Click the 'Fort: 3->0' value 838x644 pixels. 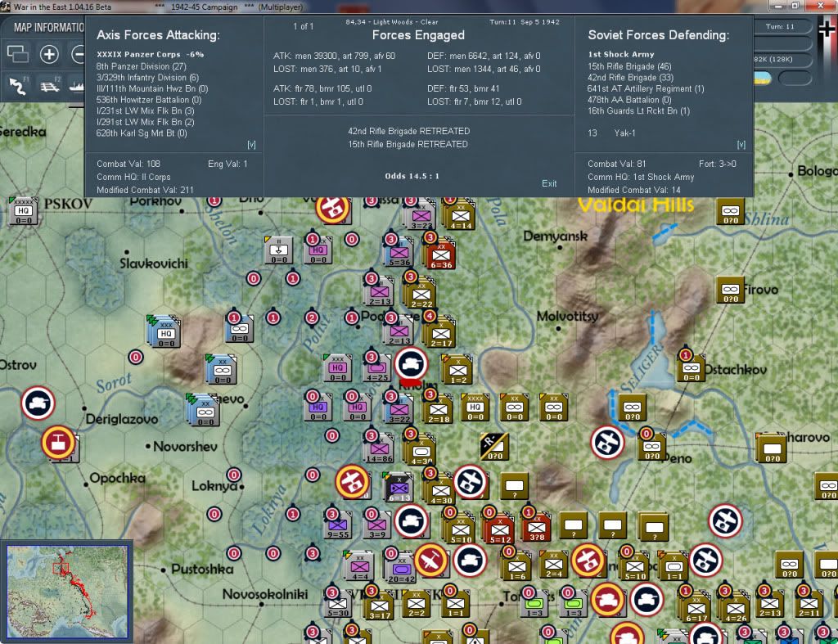(x=717, y=164)
